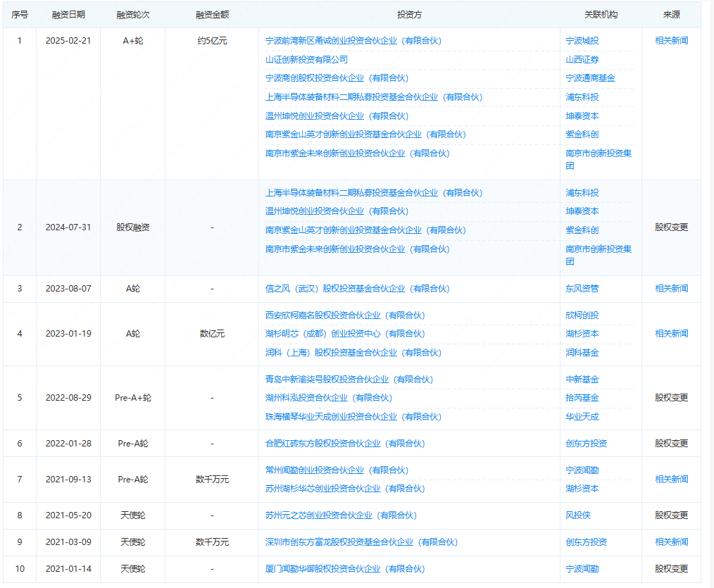Open 创东方投资 in the 2022-01-28 row
The width and height of the screenshot is (714, 588).
point(586,443)
